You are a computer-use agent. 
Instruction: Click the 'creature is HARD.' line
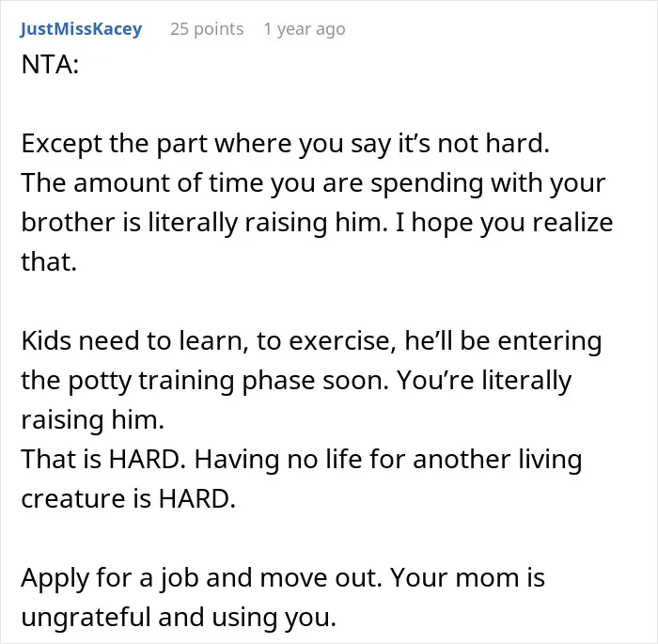[x=129, y=498]
